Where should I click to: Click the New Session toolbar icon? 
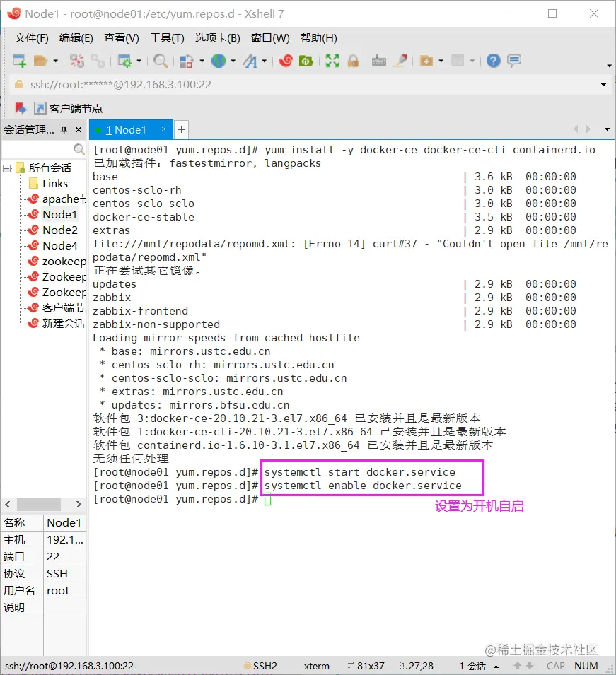pyautogui.click(x=19, y=61)
